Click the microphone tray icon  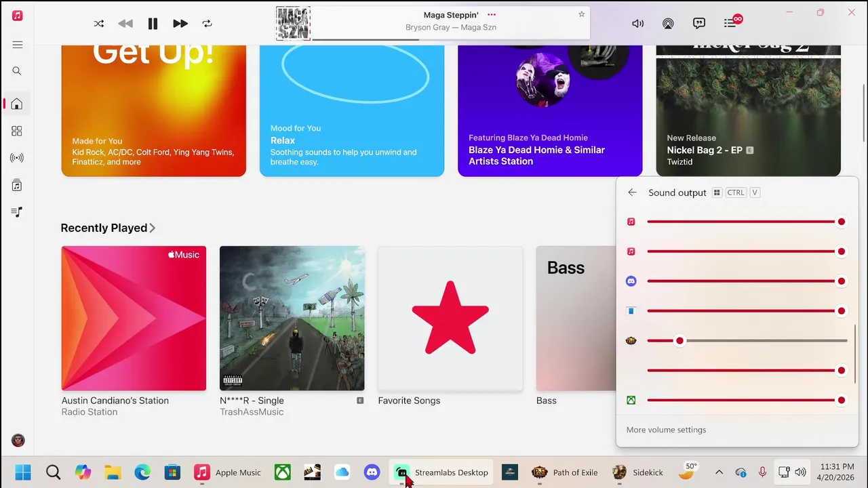(762, 472)
